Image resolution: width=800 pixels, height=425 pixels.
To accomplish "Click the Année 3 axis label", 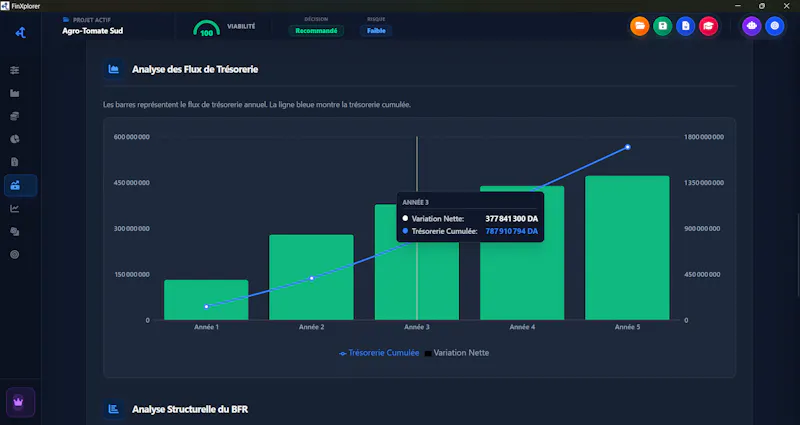I will click(417, 328).
